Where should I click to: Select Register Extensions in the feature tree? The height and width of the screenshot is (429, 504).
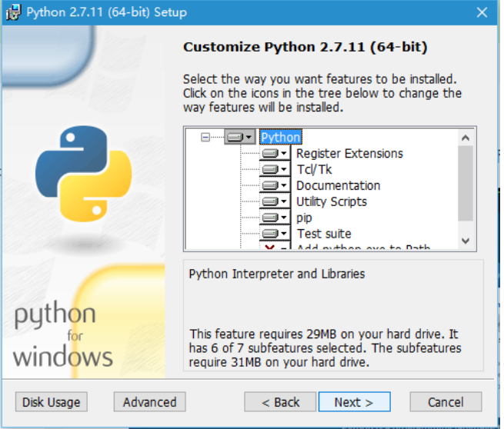click(349, 154)
